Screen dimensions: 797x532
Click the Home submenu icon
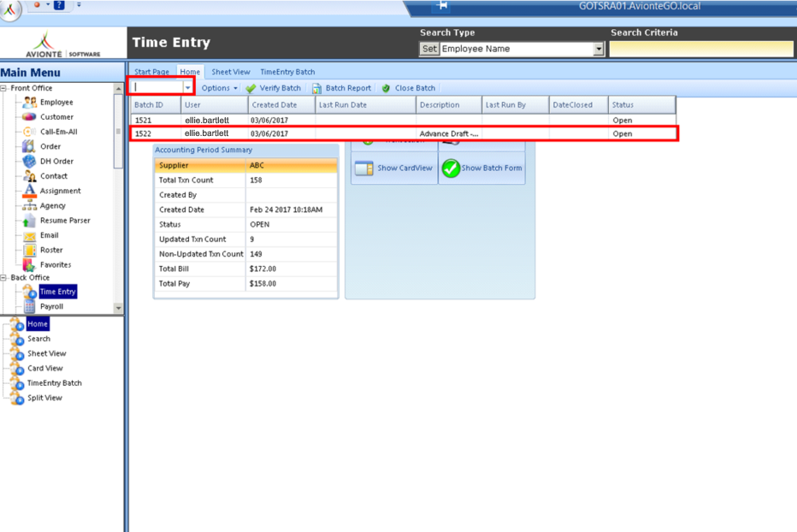tap(17, 324)
